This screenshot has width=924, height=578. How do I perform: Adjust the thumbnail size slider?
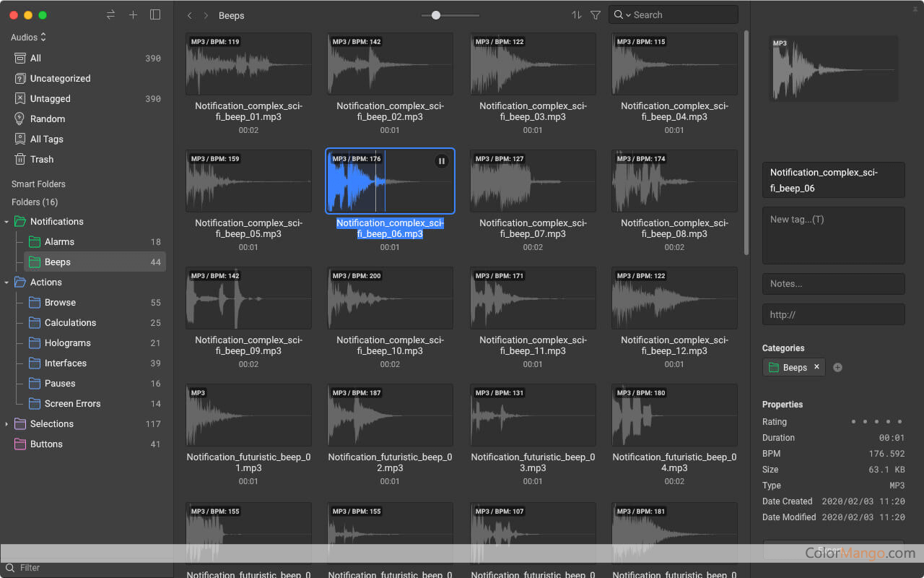coord(436,15)
